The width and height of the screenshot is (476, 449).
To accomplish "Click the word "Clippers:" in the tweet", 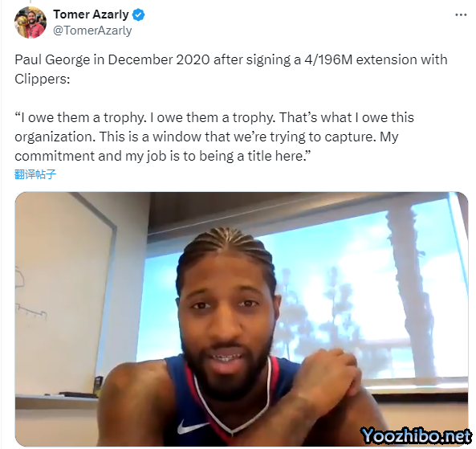I will point(43,79).
